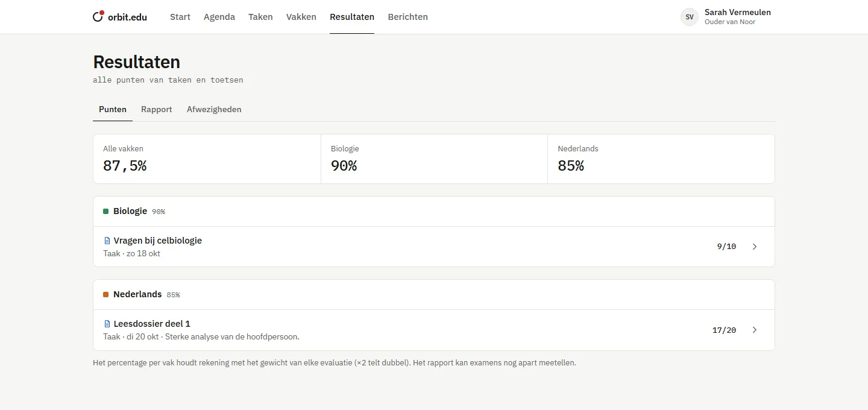Open the Taken navigation item
This screenshot has width=868, height=410.
[x=260, y=17]
